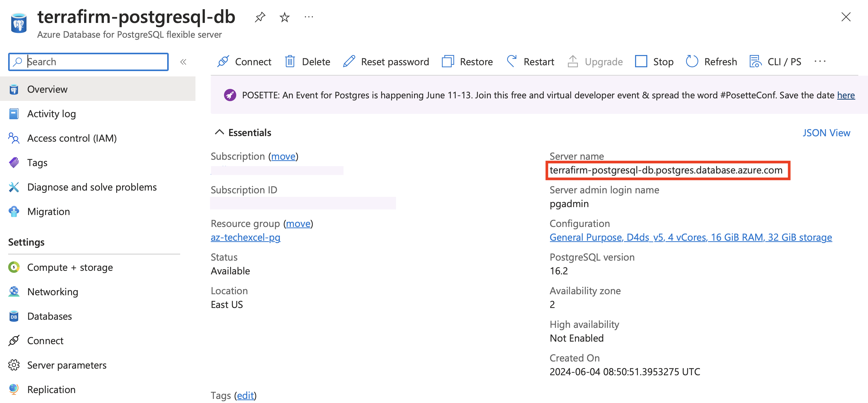Click Reset password pencil icon
The width and height of the screenshot is (868, 403).
[349, 62]
